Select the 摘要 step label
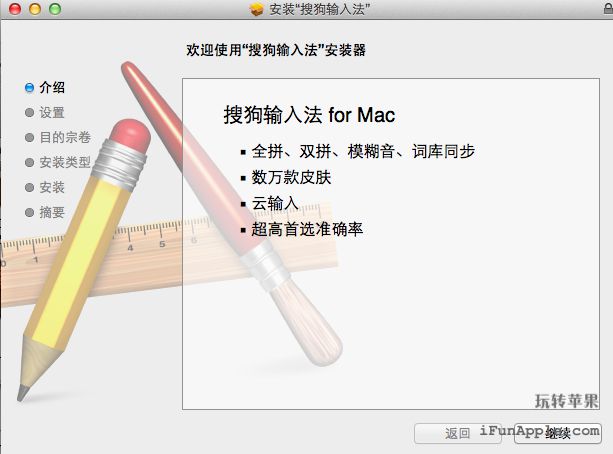 click(x=52, y=212)
